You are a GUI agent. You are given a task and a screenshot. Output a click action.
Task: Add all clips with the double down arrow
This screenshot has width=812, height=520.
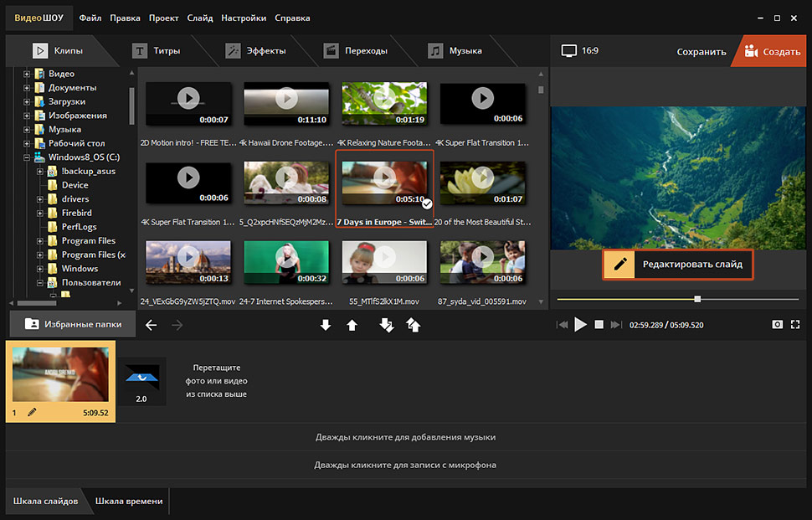pos(386,325)
